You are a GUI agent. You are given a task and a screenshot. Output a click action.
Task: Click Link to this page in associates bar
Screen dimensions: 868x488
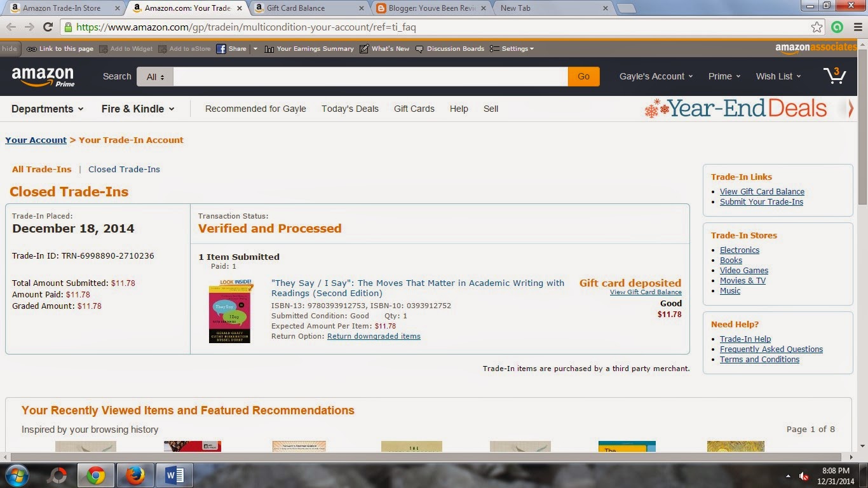coord(60,49)
